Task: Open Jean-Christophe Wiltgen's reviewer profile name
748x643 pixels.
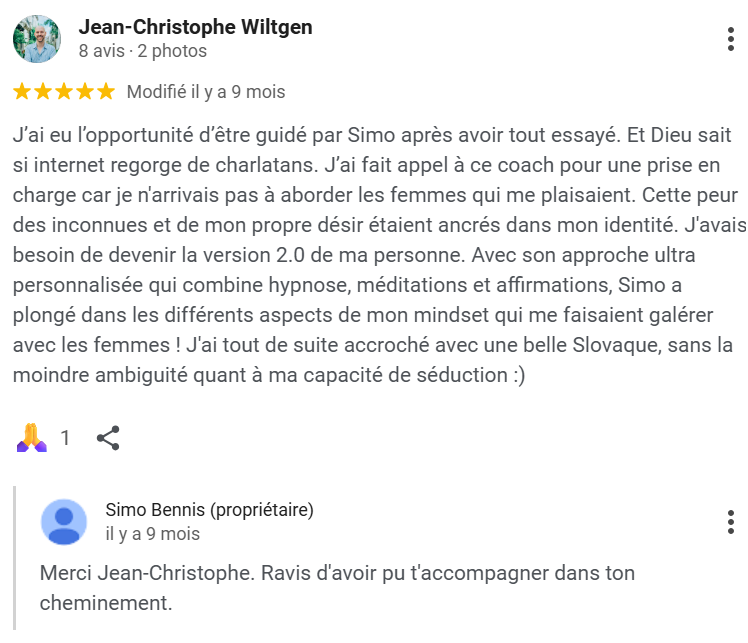Action: pyautogui.click(x=196, y=27)
